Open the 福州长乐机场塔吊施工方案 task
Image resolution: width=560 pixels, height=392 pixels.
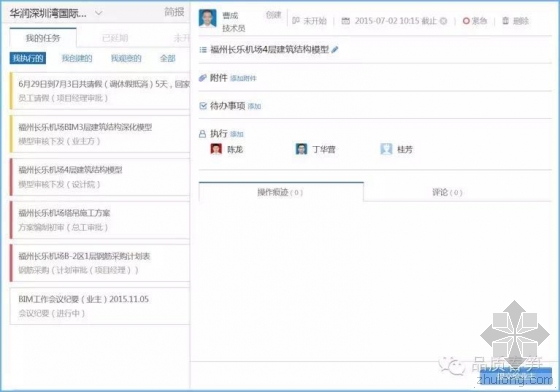click(x=100, y=220)
